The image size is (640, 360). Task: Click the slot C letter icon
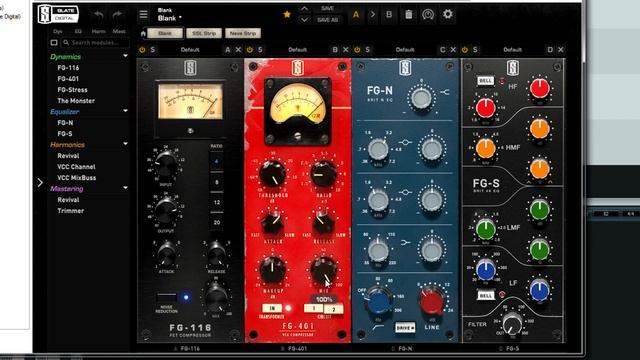click(442, 50)
